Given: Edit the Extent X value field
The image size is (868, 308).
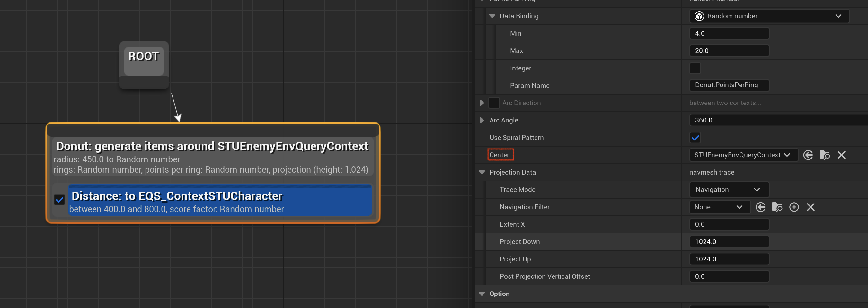Looking at the screenshot, I should (x=729, y=224).
